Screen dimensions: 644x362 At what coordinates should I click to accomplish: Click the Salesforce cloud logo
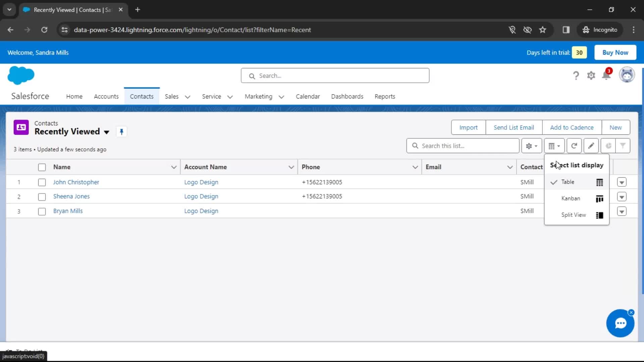(21, 75)
